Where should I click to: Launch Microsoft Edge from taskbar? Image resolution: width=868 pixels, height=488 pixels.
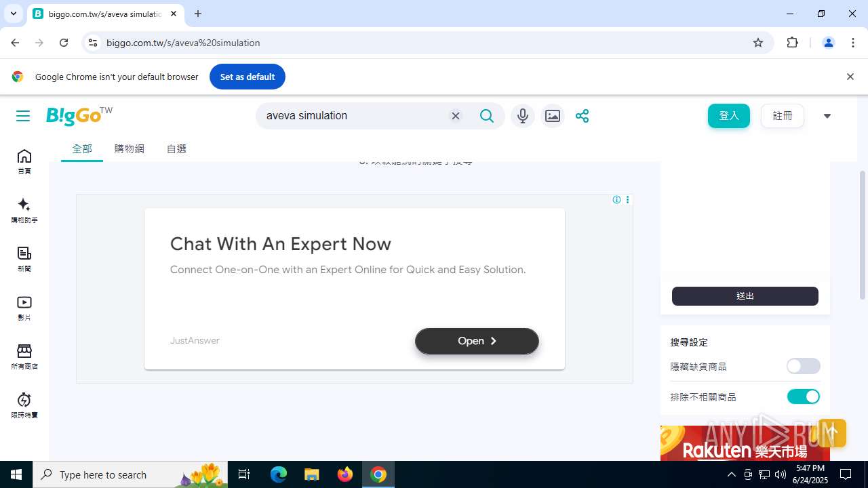279,474
